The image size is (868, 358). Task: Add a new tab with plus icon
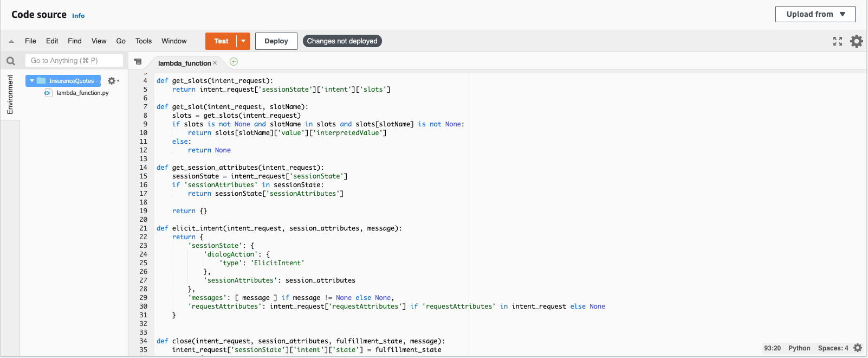click(234, 62)
